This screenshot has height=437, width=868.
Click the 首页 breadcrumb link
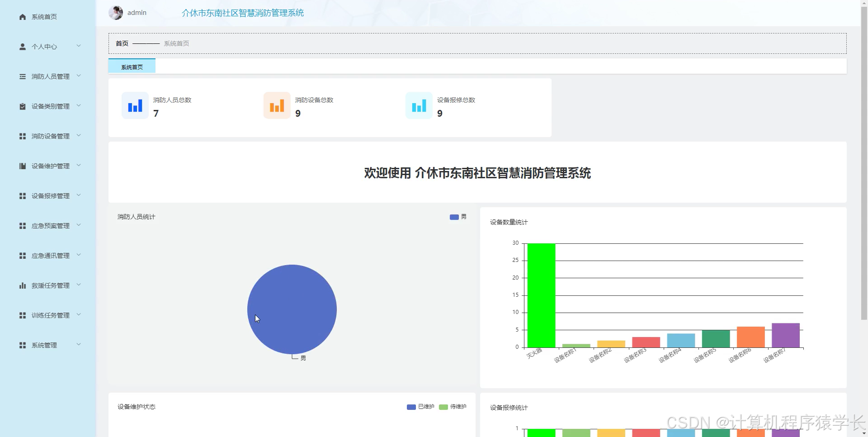tap(122, 43)
